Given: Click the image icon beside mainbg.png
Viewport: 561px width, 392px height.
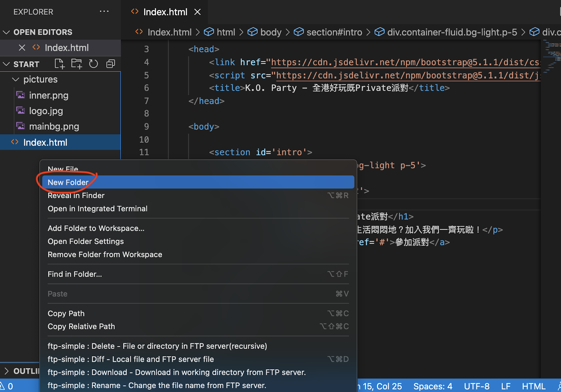Looking at the screenshot, I should tap(21, 126).
